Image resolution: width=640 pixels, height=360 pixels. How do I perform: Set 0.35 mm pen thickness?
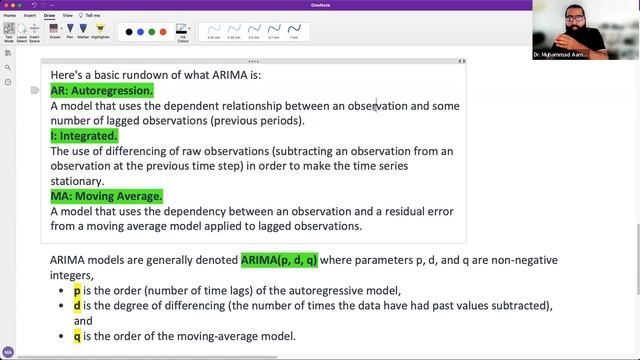pyautogui.click(x=234, y=31)
